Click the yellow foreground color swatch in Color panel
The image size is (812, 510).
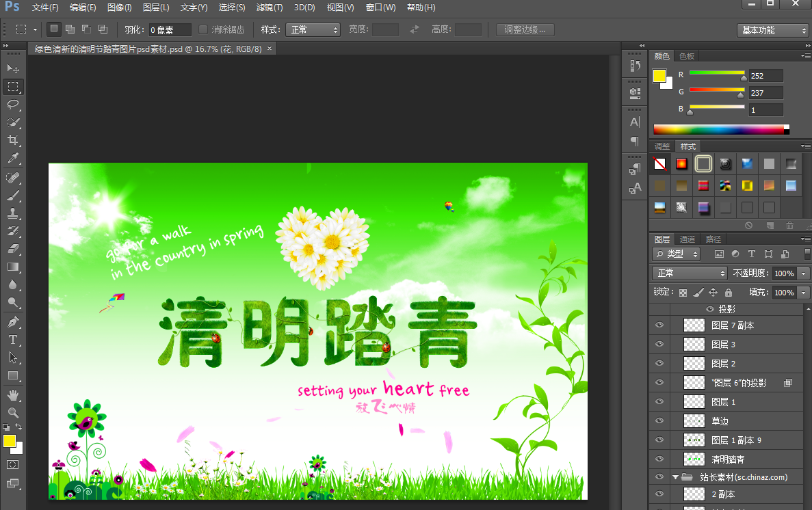[659, 76]
